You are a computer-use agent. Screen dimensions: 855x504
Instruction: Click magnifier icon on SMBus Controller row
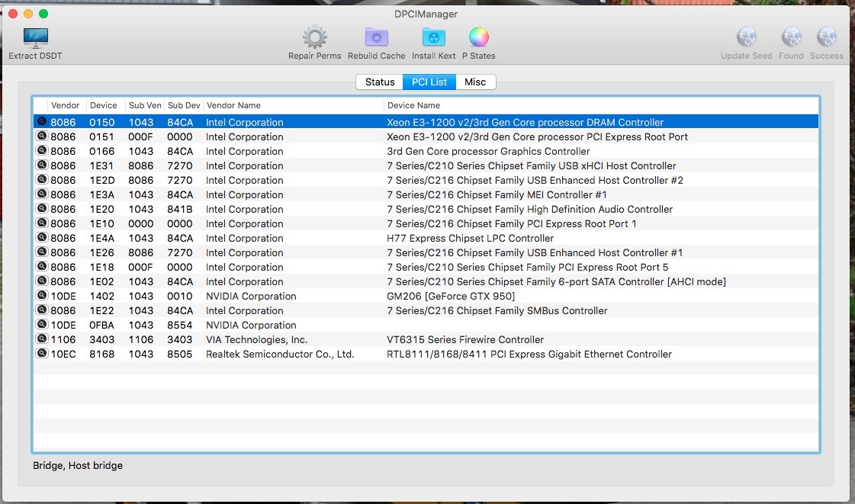41,310
